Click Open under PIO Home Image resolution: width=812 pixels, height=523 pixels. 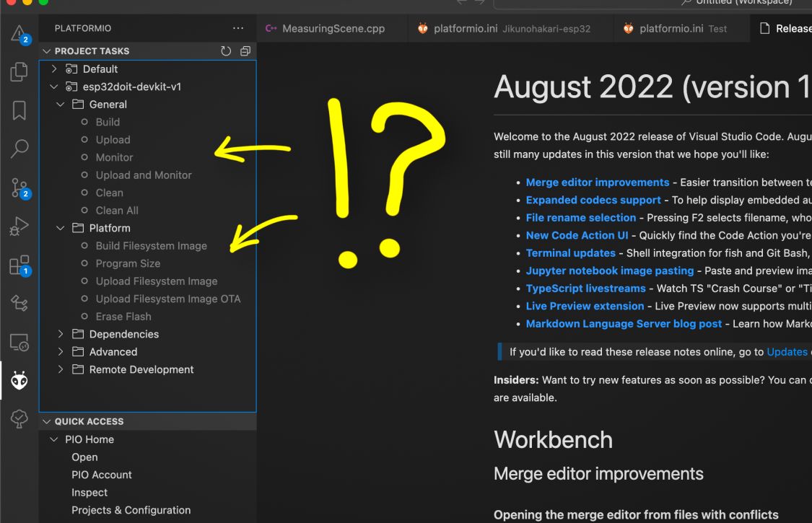pyautogui.click(x=84, y=457)
